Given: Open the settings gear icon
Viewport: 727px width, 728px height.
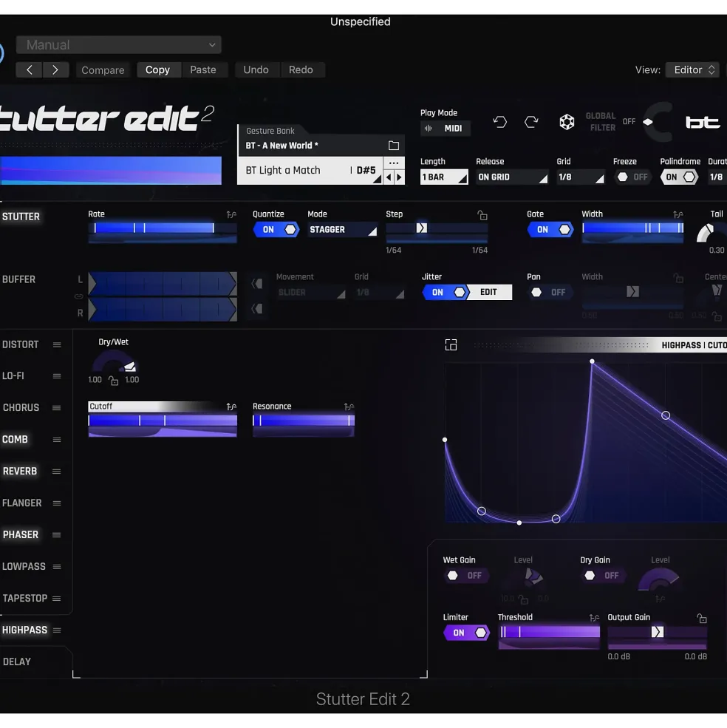Looking at the screenshot, I should tap(567, 122).
